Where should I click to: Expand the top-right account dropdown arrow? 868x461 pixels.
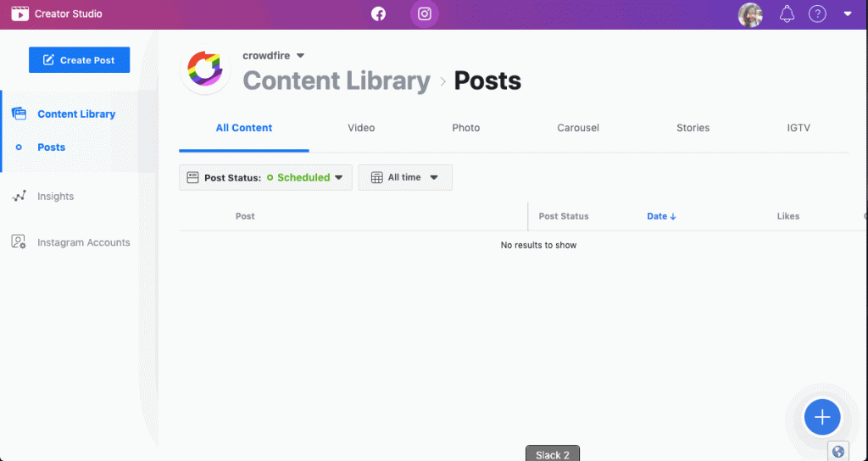tap(848, 14)
